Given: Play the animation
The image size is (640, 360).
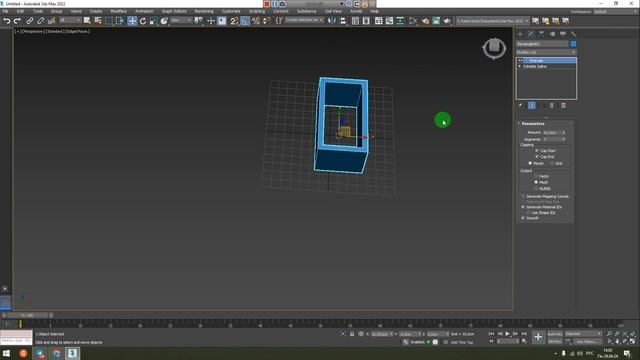Looking at the screenshot, I should (507, 334).
